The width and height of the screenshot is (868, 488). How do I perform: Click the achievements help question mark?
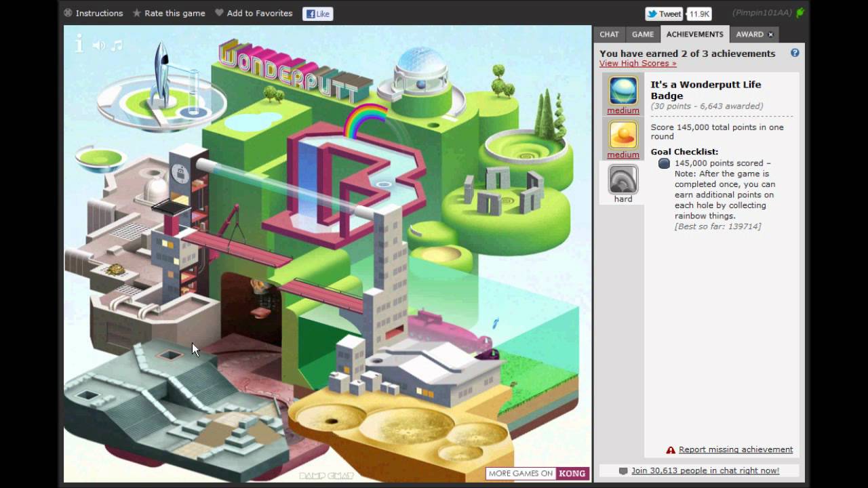pos(795,53)
